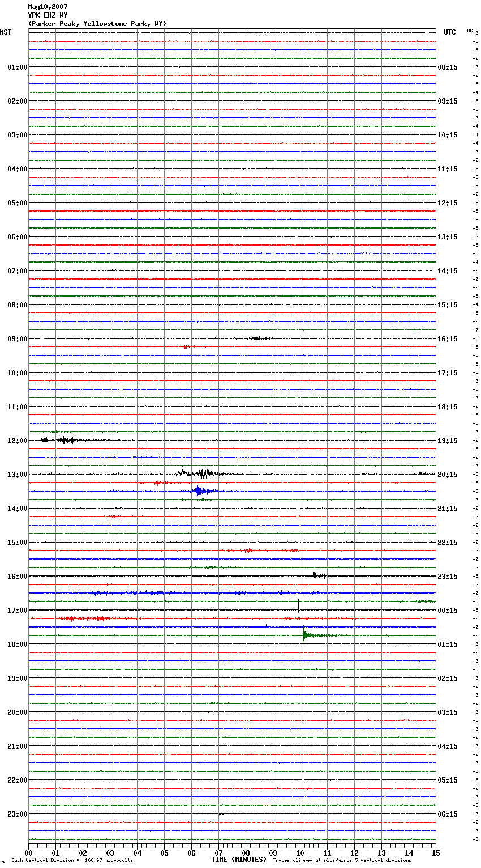Click the 16:15 UTC time label
Screen dimensions: 481x868
point(448,339)
